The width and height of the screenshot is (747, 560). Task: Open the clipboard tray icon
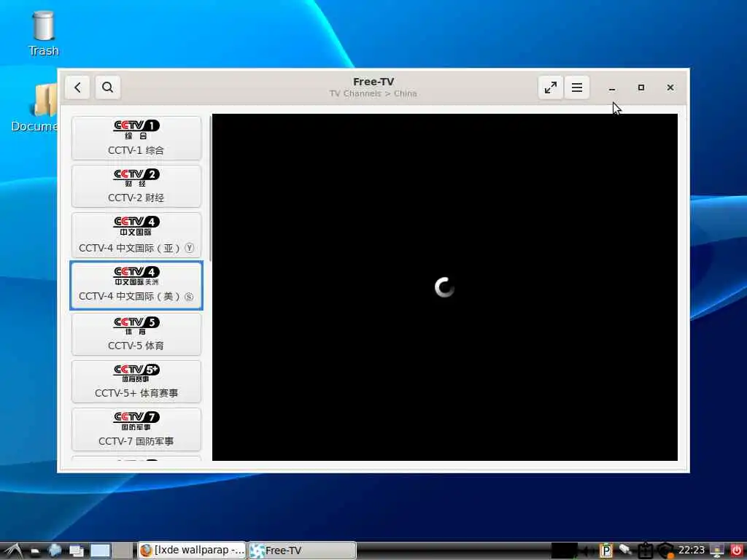click(x=645, y=551)
